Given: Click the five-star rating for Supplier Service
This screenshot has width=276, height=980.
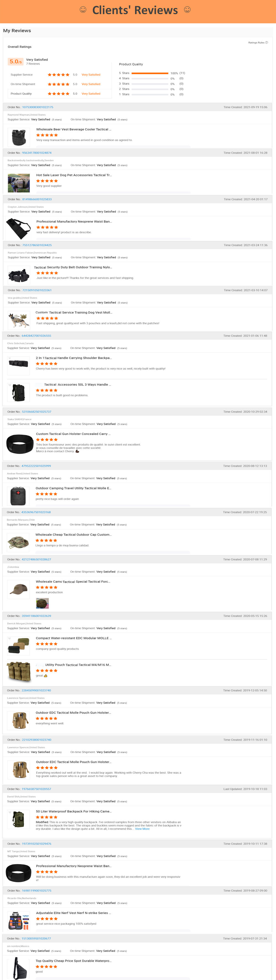Looking at the screenshot, I should coord(59,75).
